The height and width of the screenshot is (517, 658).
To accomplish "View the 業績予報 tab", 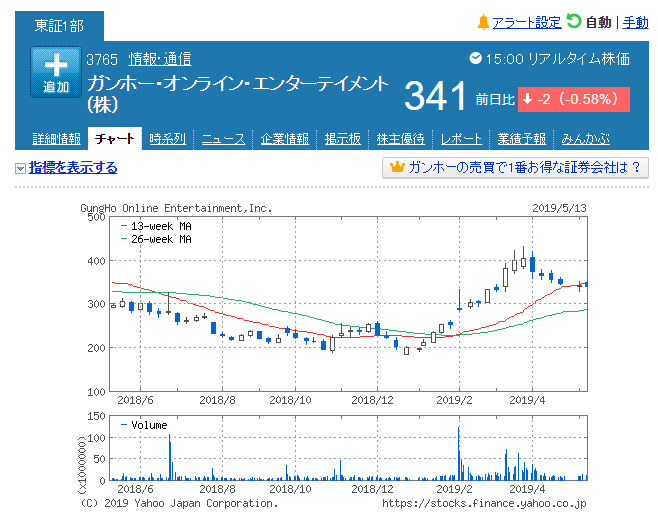I will pyautogui.click(x=522, y=139).
